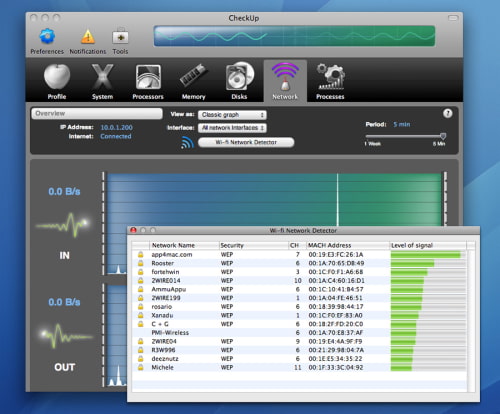Sort by MACH Address column header

[x=348, y=245]
